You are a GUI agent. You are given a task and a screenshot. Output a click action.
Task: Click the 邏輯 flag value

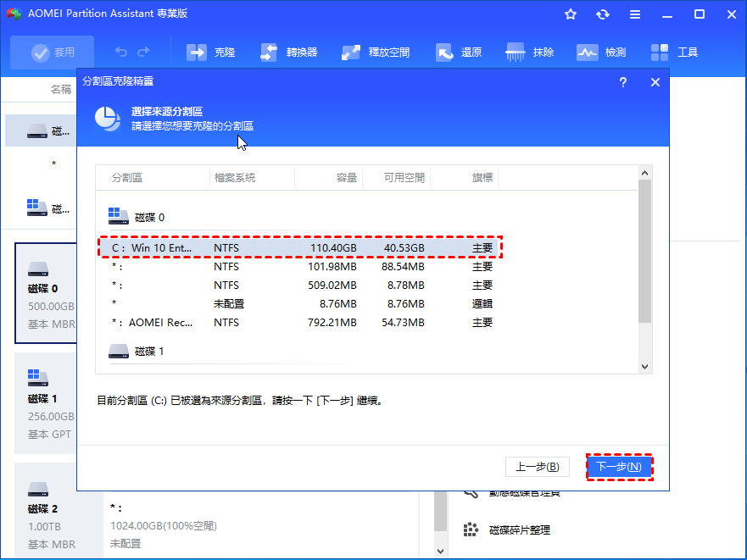click(482, 303)
